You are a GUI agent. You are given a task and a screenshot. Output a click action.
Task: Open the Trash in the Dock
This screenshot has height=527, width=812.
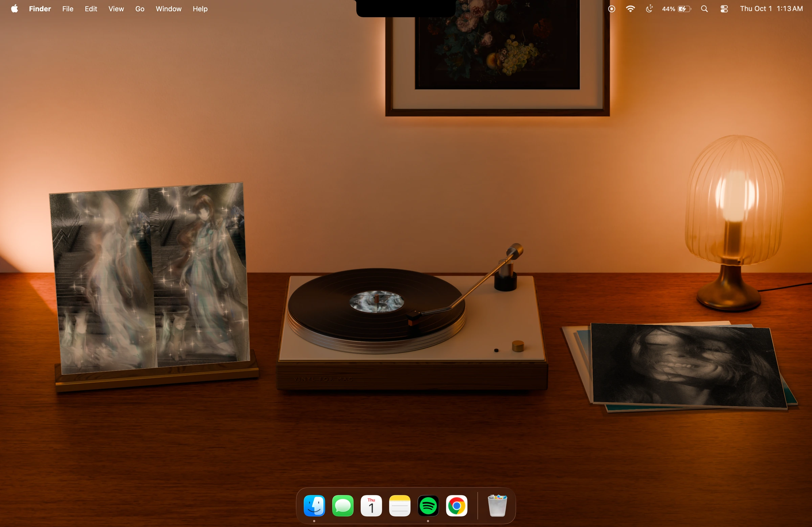click(x=497, y=505)
